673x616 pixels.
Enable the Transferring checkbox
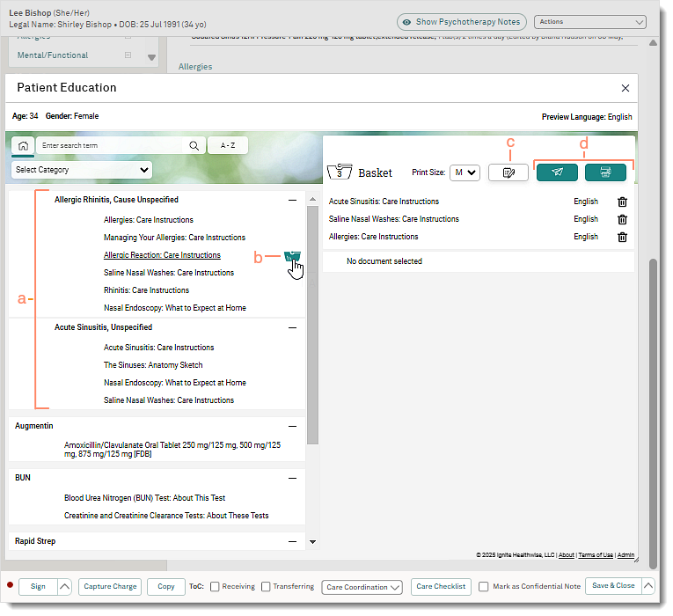pyautogui.click(x=266, y=587)
